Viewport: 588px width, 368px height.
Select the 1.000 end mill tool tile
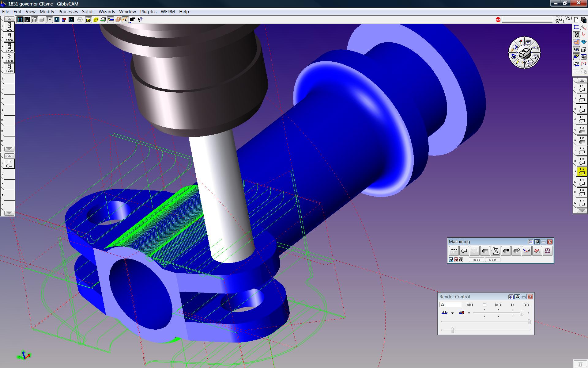tap(9, 26)
